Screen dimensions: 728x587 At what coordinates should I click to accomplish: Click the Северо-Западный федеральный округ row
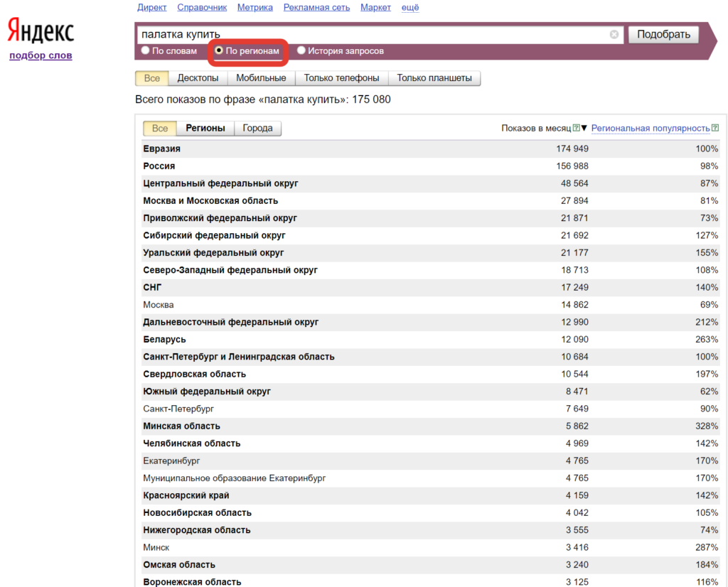(x=431, y=270)
